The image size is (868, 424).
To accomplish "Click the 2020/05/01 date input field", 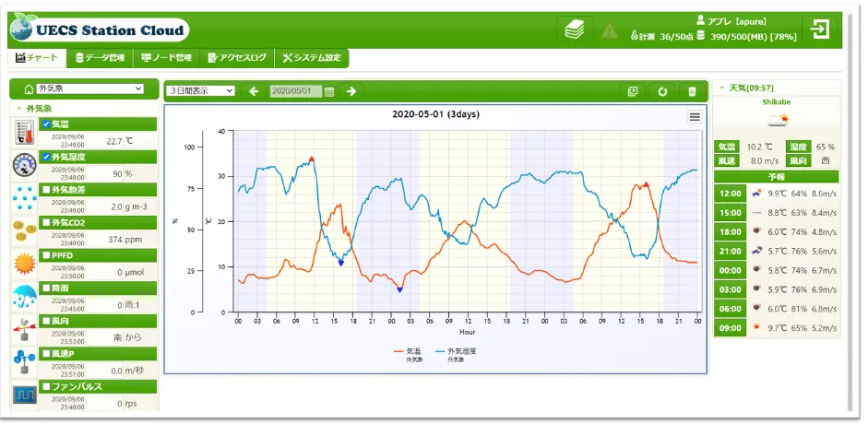I will 296,91.
